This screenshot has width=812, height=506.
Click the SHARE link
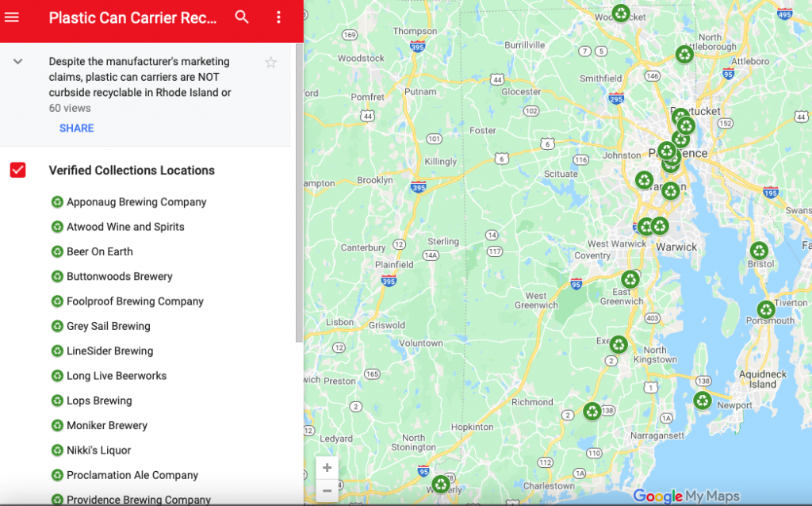76,128
